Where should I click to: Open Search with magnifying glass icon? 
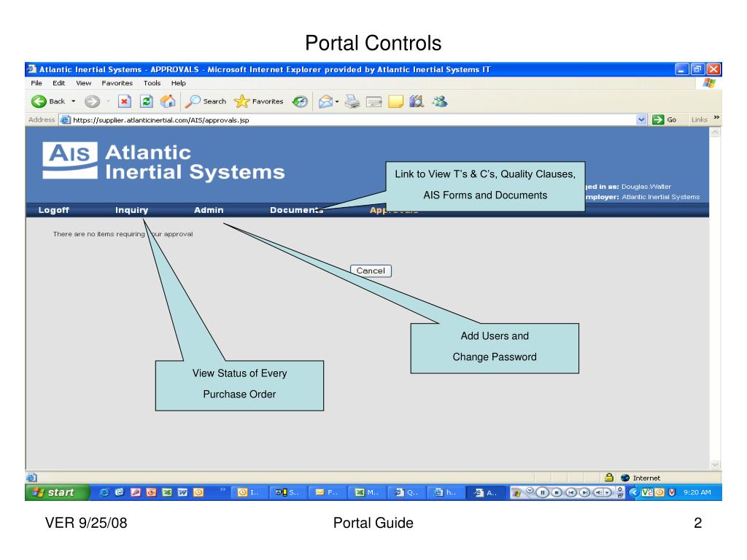[x=205, y=101]
